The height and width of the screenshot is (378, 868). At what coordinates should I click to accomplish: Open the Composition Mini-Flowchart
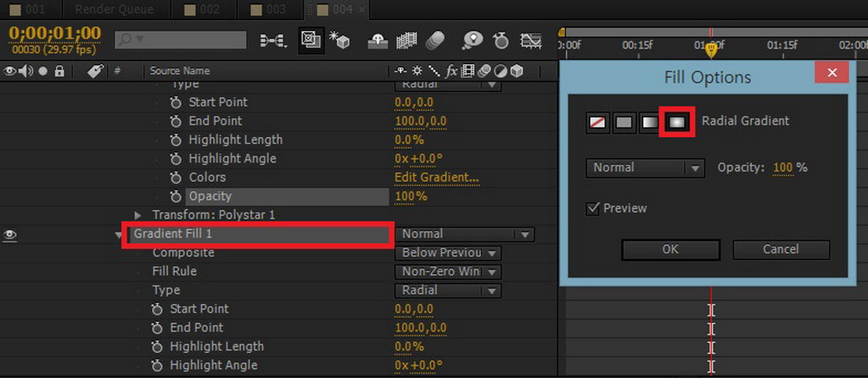[x=273, y=41]
